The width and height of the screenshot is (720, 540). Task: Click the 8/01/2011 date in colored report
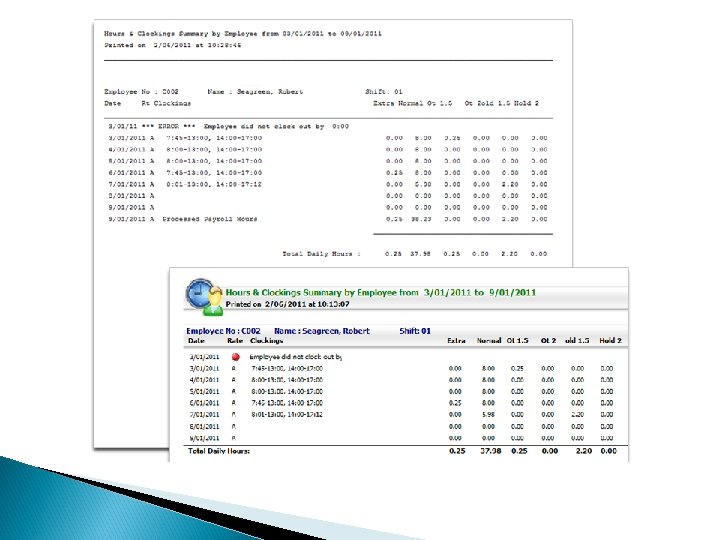[x=204, y=427]
